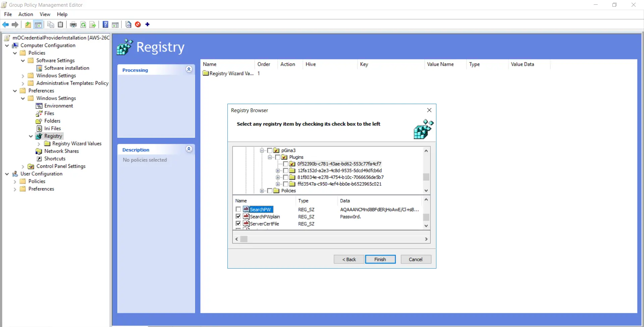Select the Windows Settings node under Policies
The height and width of the screenshot is (327, 644).
tap(56, 76)
